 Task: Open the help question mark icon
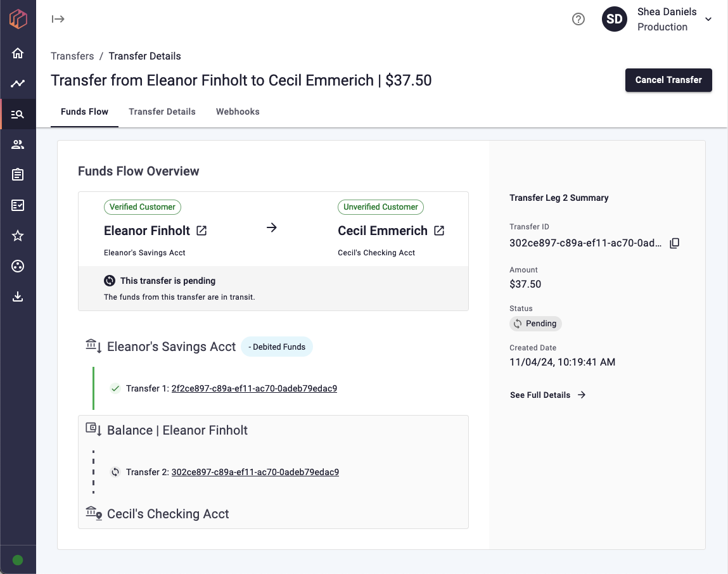(x=578, y=19)
